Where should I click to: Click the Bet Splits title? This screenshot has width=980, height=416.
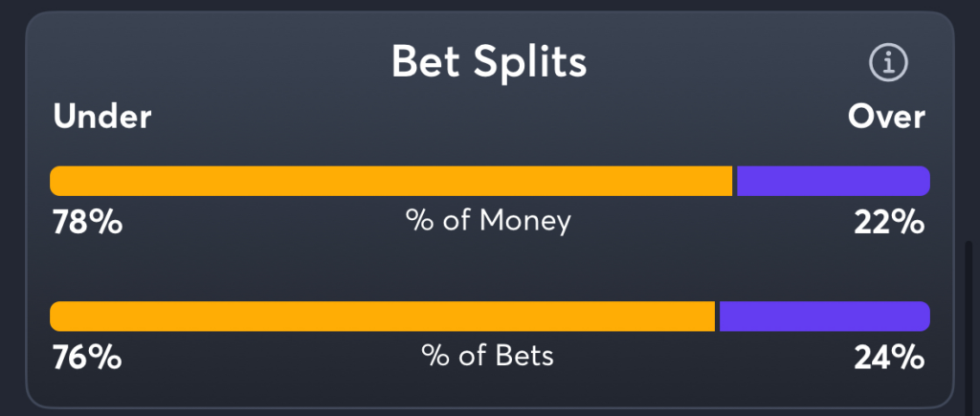pyautogui.click(x=489, y=61)
